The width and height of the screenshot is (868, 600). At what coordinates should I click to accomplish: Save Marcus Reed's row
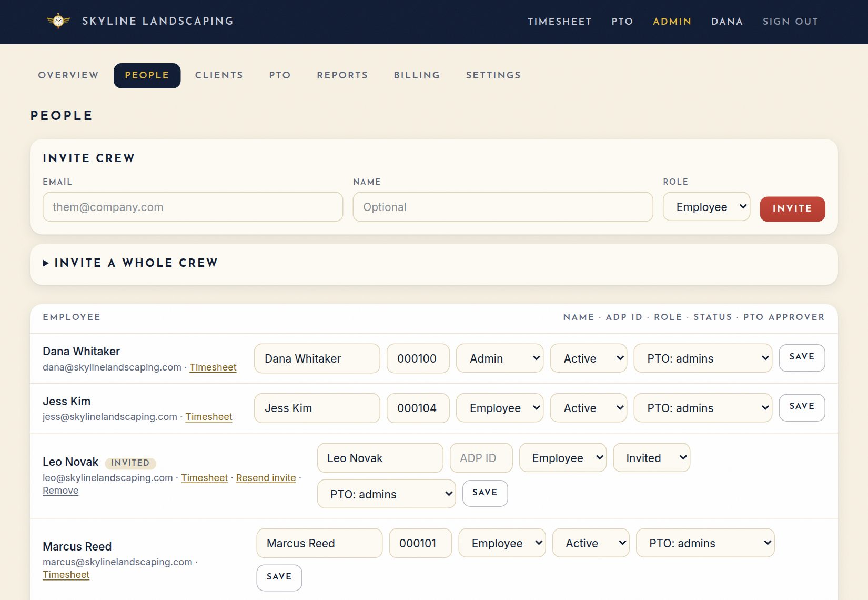pyautogui.click(x=279, y=577)
